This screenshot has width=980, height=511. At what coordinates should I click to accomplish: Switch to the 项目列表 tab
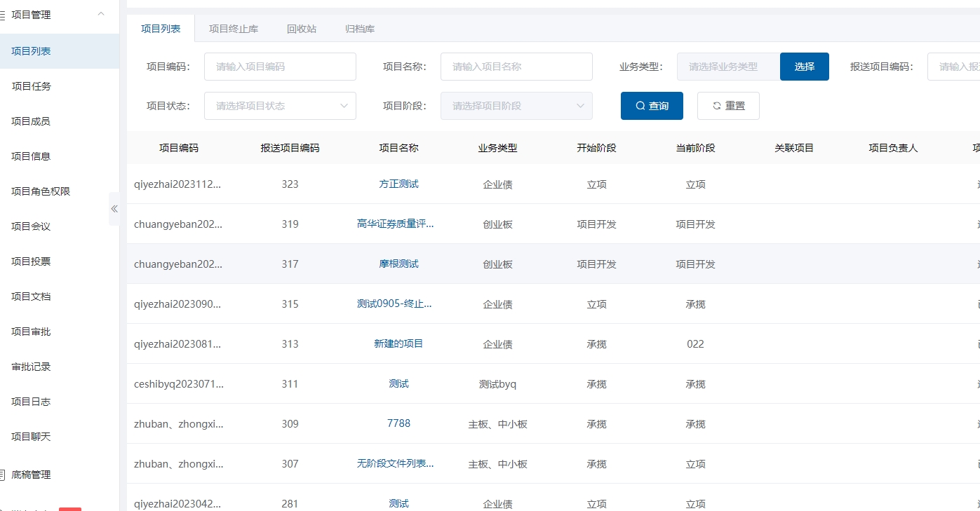point(161,29)
